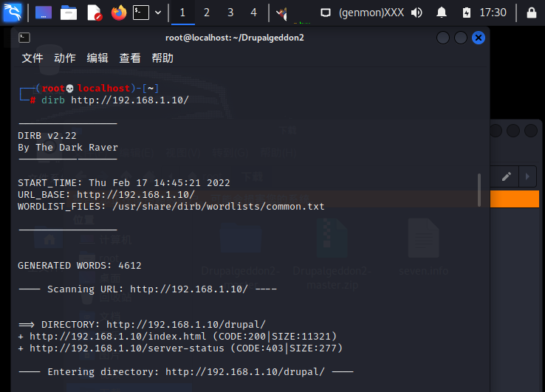The width and height of the screenshot is (545, 392).
Task: Click the DIRB v2.22 text
Action: (x=47, y=136)
